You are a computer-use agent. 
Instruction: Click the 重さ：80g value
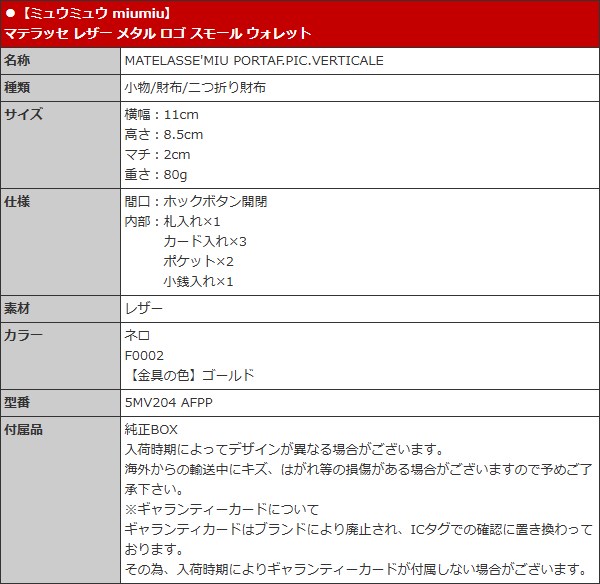pyautogui.click(x=156, y=175)
